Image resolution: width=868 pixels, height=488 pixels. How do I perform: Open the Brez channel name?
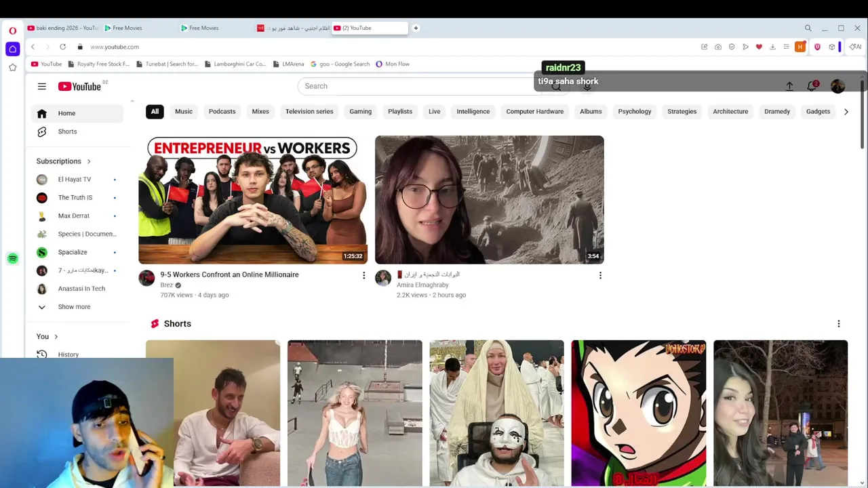[167, 285]
